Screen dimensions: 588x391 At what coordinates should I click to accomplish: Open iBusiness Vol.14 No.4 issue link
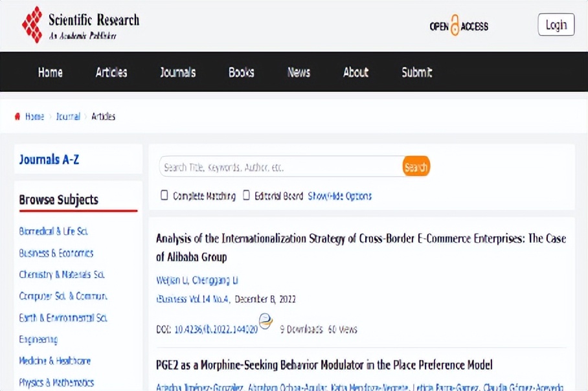click(192, 299)
